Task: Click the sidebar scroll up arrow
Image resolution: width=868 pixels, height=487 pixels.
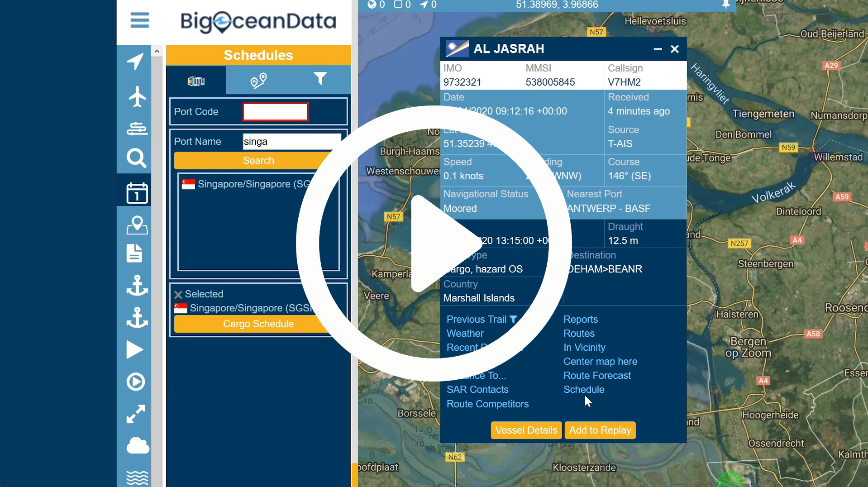Action: (x=157, y=51)
